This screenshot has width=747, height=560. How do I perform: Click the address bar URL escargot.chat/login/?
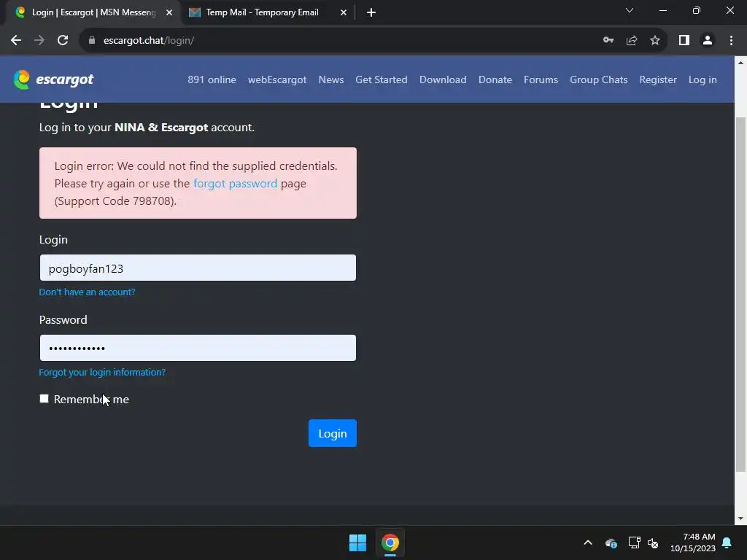coord(149,41)
